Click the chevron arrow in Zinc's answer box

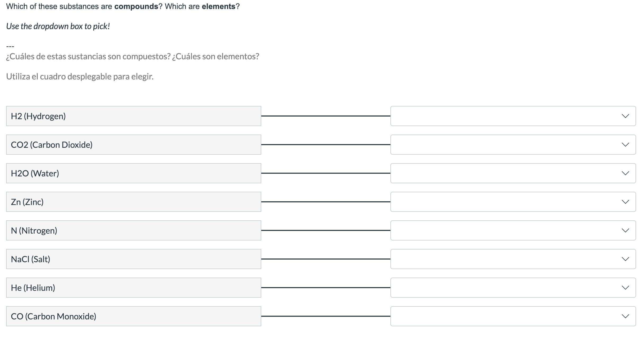tap(625, 202)
